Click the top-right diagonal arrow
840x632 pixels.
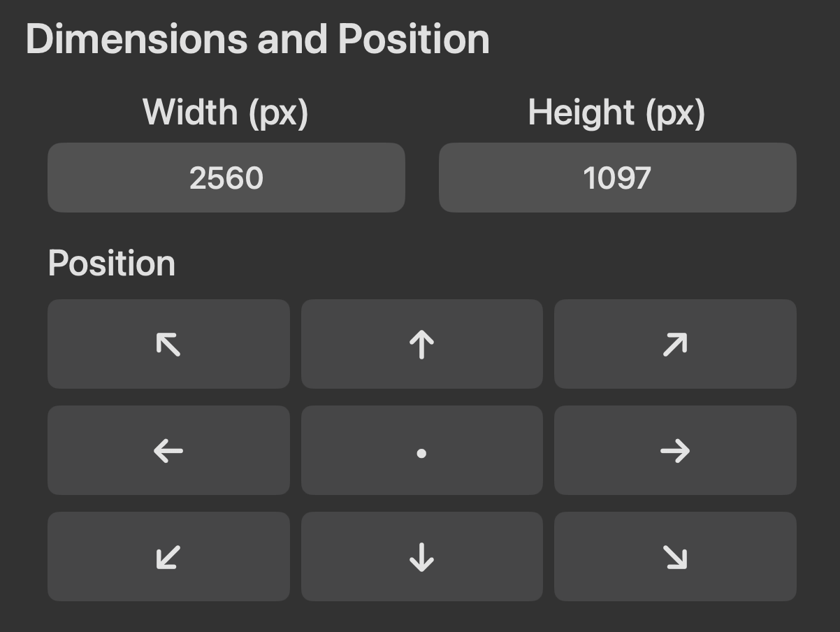pyautogui.click(x=674, y=344)
